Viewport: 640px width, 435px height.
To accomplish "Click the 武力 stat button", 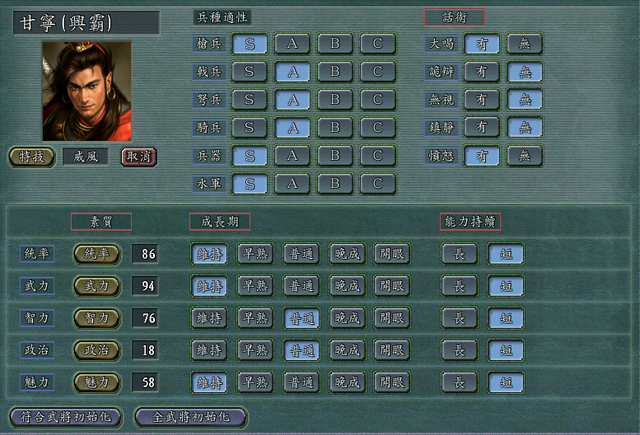I will pos(97,286).
